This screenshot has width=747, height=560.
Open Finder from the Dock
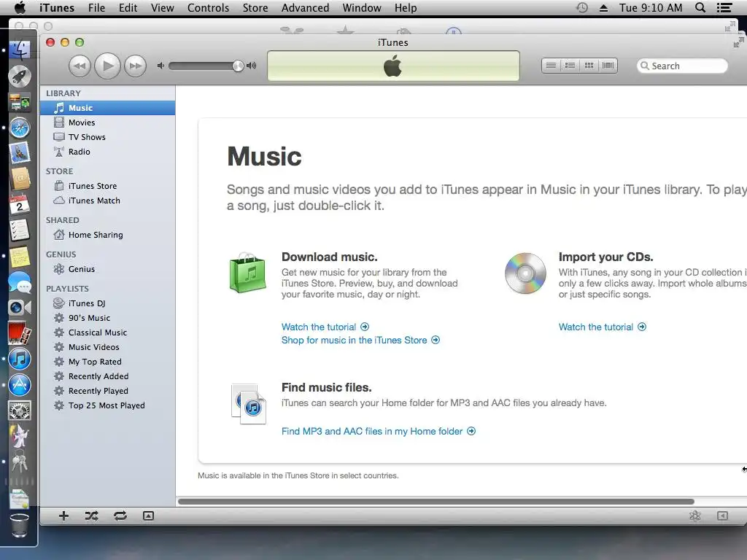tap(20, 50)
